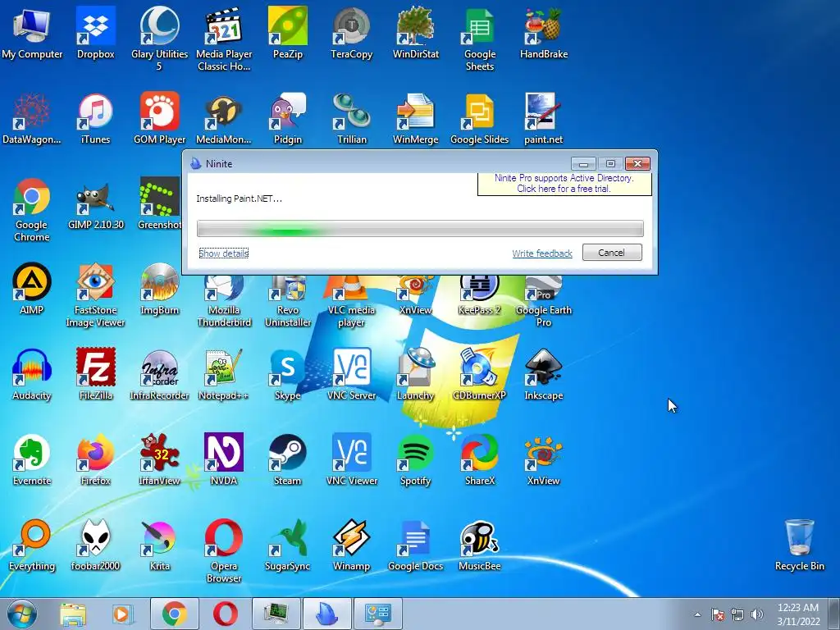Select the ShareX desktop icon
Screen dimensions: 840x630
[x=479, y=459]
